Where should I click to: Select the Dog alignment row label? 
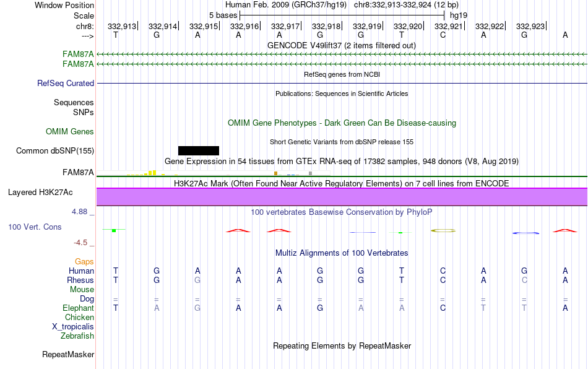tap(87, 299)
